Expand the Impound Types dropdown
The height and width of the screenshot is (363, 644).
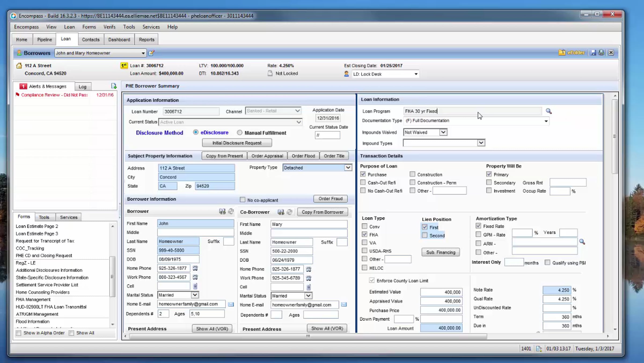point(481,143)
